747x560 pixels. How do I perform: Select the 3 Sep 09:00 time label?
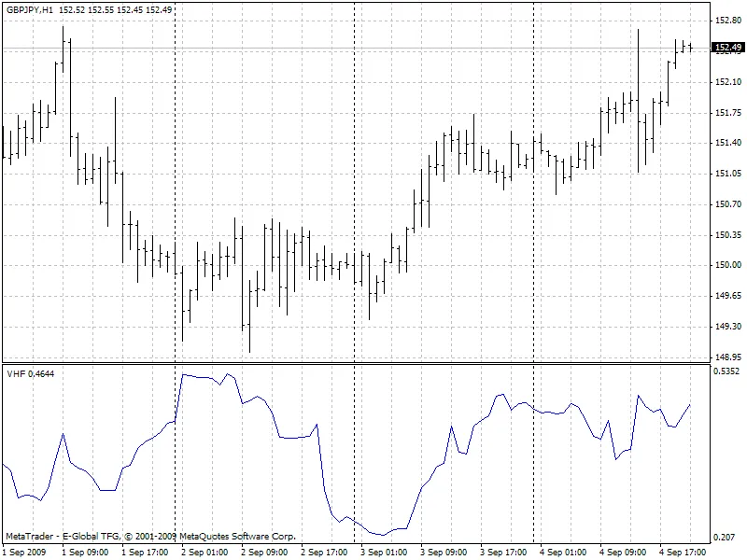click(443, 552)
